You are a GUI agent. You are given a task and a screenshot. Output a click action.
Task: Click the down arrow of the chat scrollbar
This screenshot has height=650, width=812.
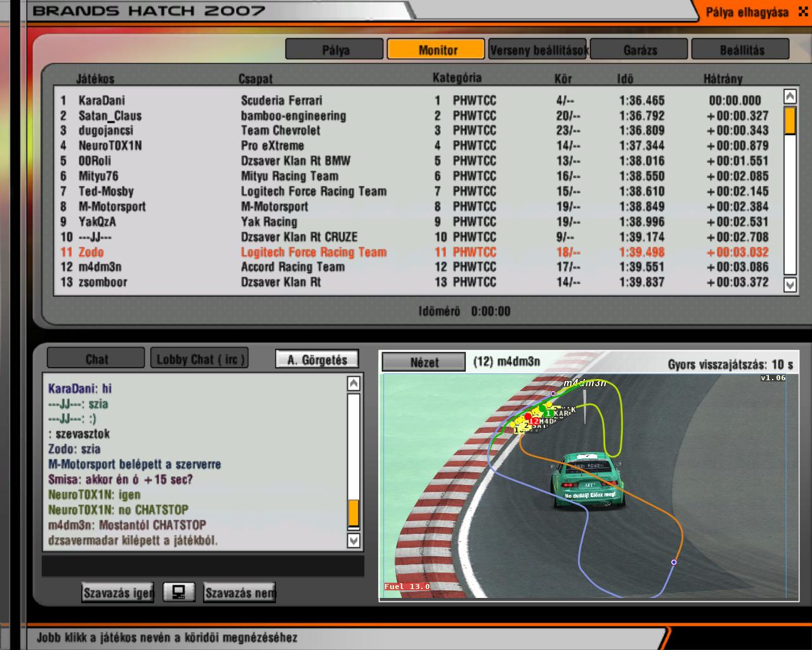tap(354, 540)
